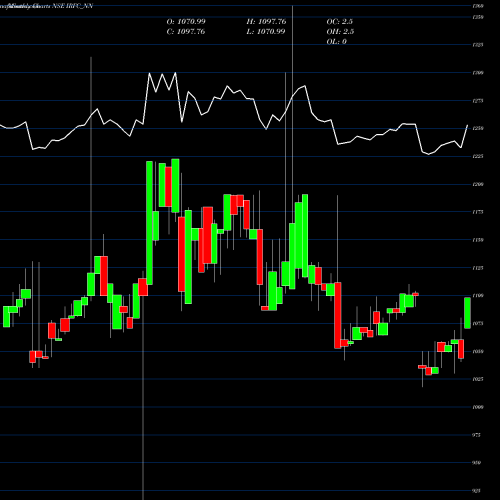Click the 1275 price axis label
This screenshot has width=500, height=500.
[478, 101]
